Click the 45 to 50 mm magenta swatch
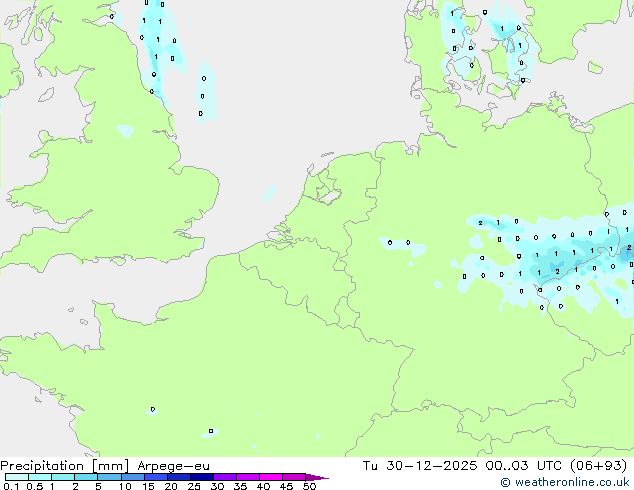 pyautogui.click(x=294, y=477)
